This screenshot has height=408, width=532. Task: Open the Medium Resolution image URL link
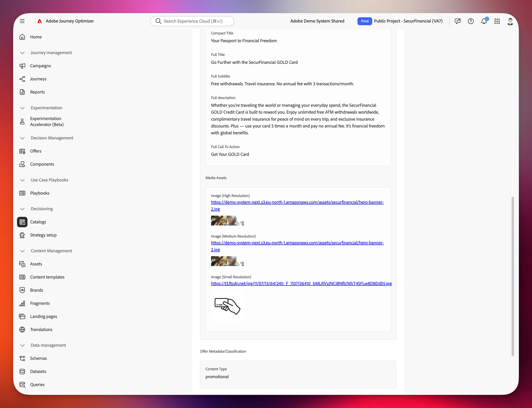[297, 246]
